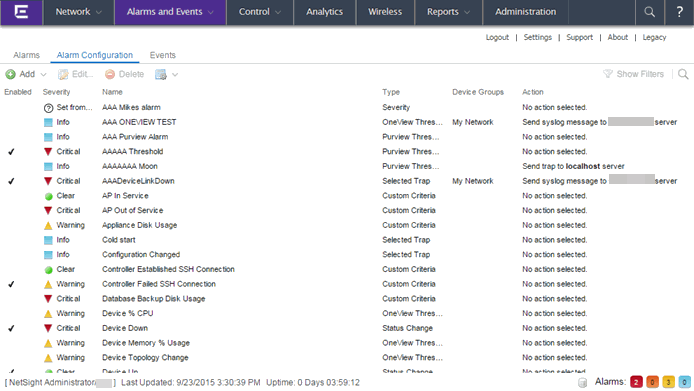Sort by the Action column header

[533, 92]
